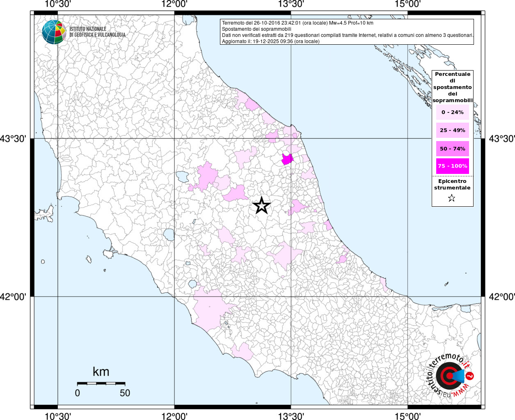Click the bottom axis label 10°30'
The width and height of the screenshot is (515, 420).
(58, 416)
